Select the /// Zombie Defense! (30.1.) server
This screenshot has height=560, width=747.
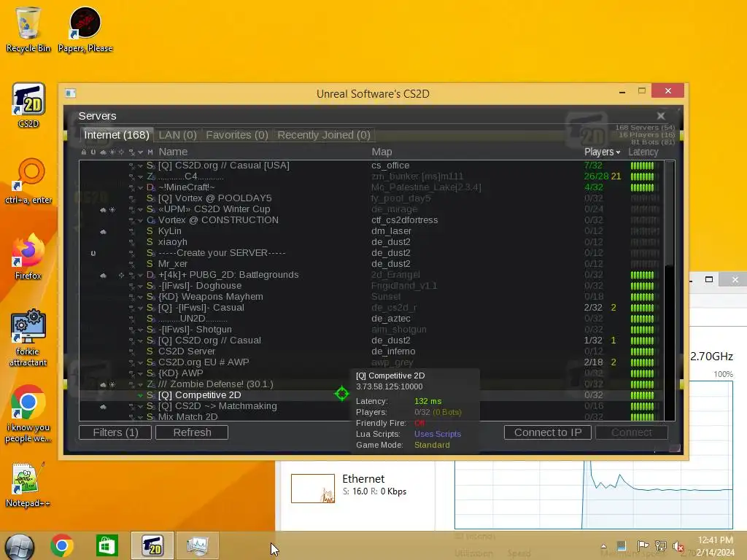pos(370,384)
